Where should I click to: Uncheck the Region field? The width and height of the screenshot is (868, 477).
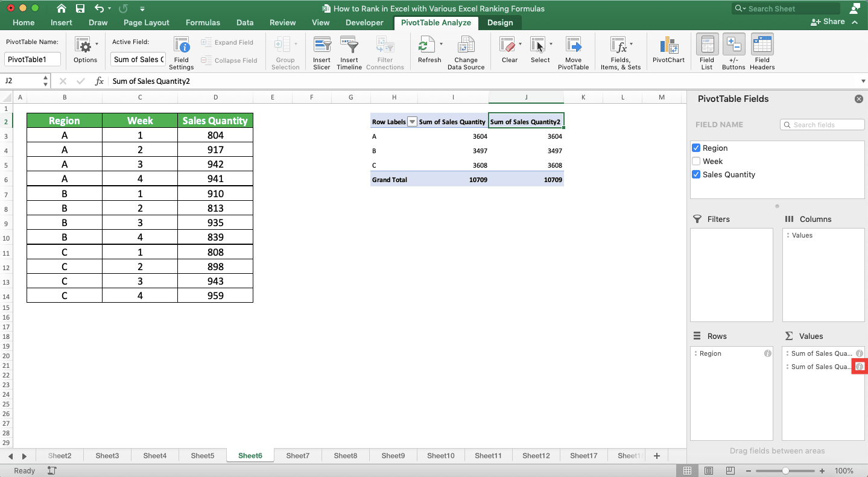[696, 148]
